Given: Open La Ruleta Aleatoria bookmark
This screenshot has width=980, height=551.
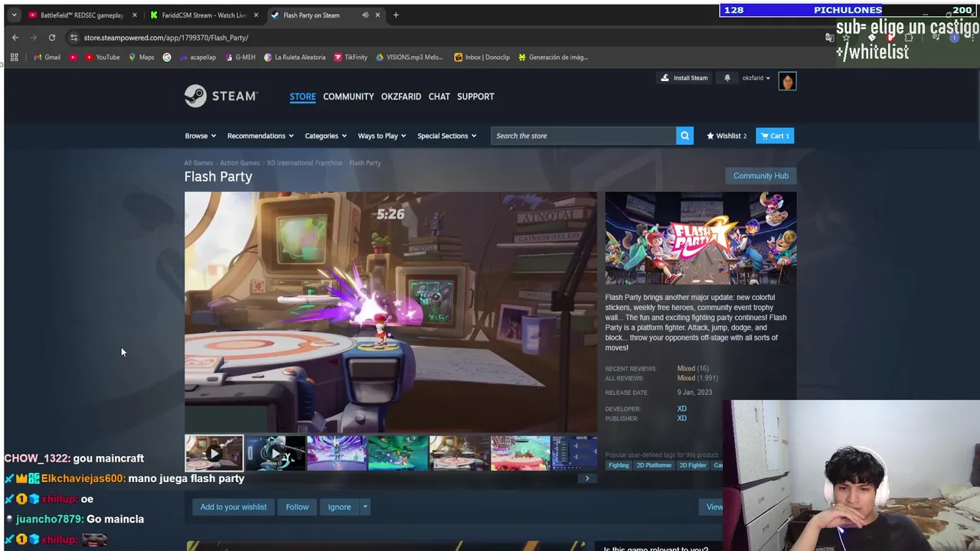Looking at the screenshot, I should pos(295,57).
